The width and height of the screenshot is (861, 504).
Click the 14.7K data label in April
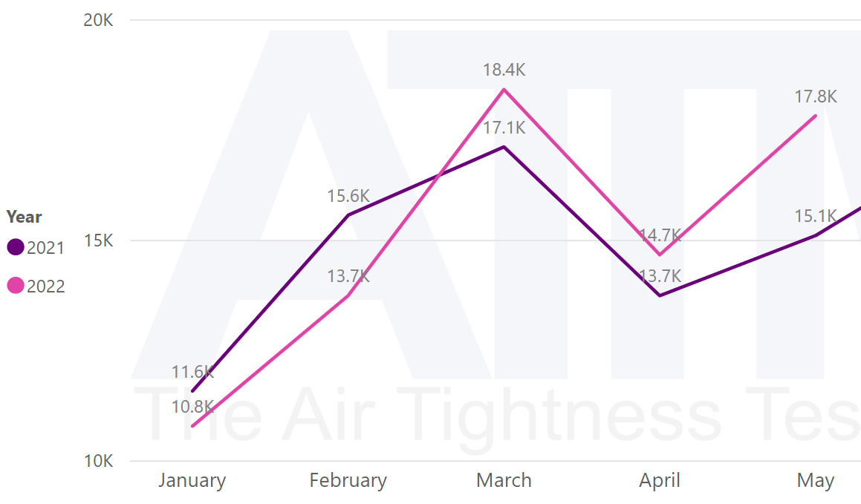[x=660, y=235]
